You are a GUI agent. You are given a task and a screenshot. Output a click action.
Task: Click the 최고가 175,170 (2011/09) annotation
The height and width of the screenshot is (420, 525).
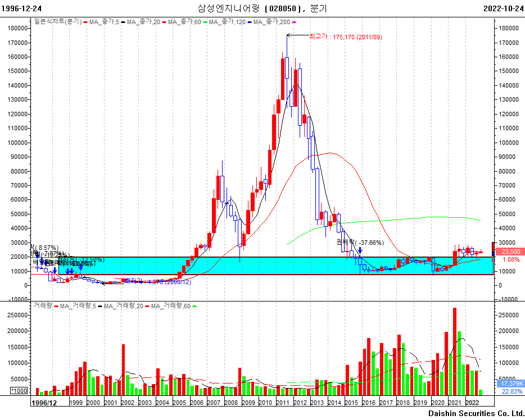point(346,37)
